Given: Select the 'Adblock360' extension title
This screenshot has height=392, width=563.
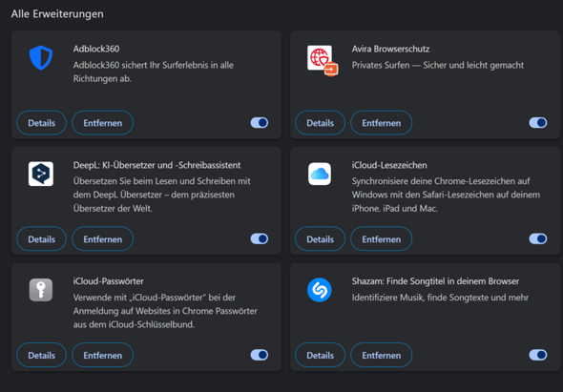Looking at the screenshot, I should 96,49.
